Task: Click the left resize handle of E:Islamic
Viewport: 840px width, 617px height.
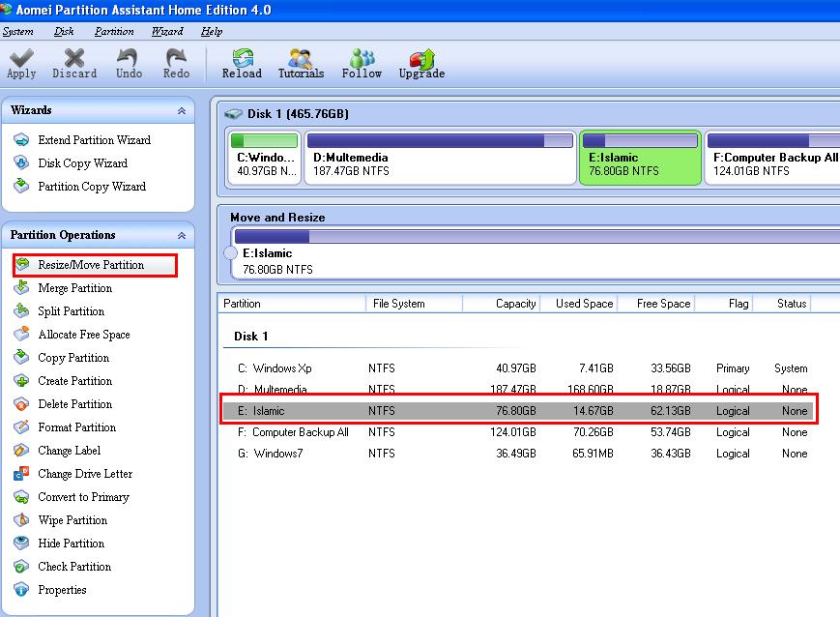Action: click(x=230, y=253)
